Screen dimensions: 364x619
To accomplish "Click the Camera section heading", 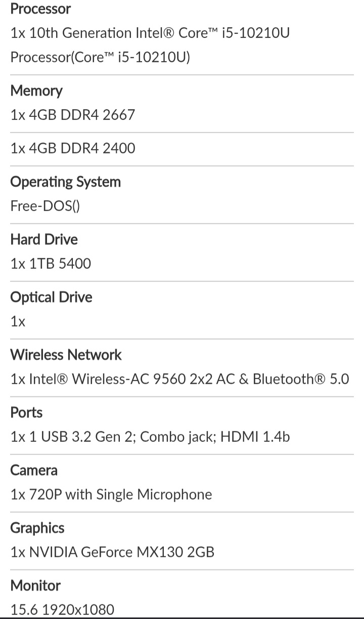I will (34, 470).
